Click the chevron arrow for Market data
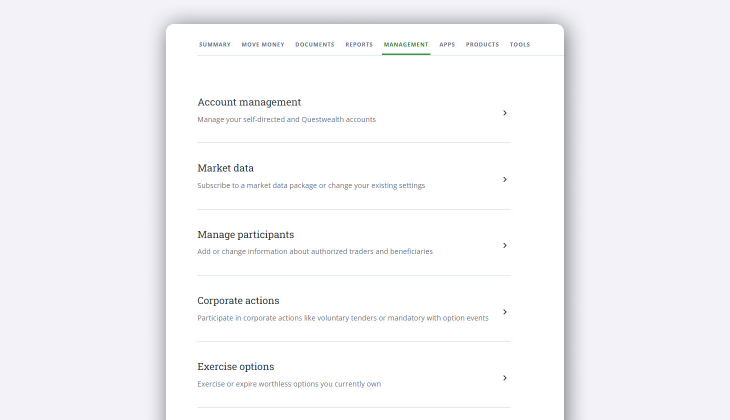The width and height of the screenshot is (730, 420). (505, 179)
